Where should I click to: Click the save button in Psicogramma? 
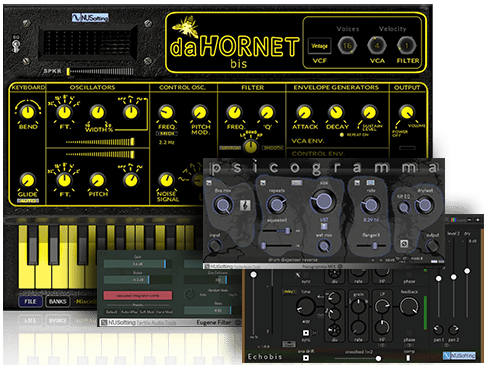(389, 260)
